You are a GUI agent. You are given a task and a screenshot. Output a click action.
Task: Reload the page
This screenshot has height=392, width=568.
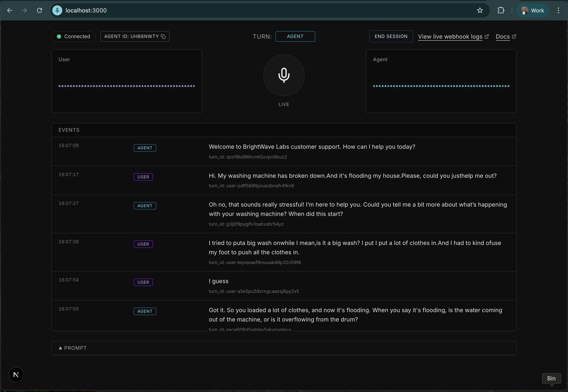39,10
